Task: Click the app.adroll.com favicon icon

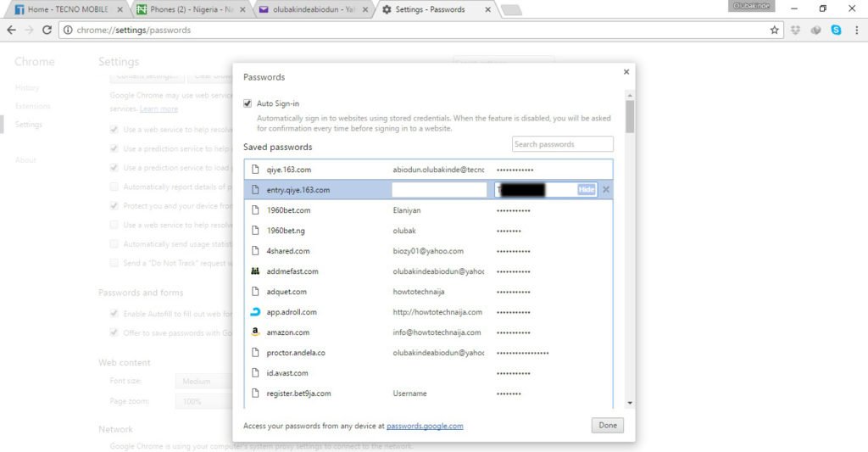Action: 255,312
